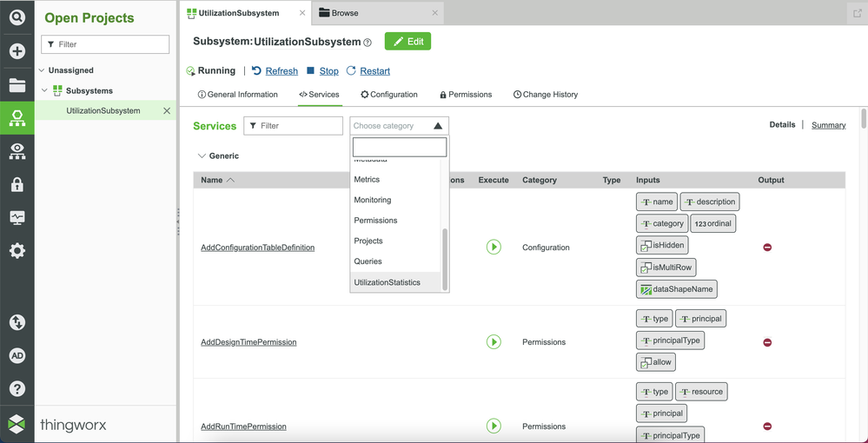Open the Permissions tab
This screenshot has width=868, height=443.
(466, 95)
